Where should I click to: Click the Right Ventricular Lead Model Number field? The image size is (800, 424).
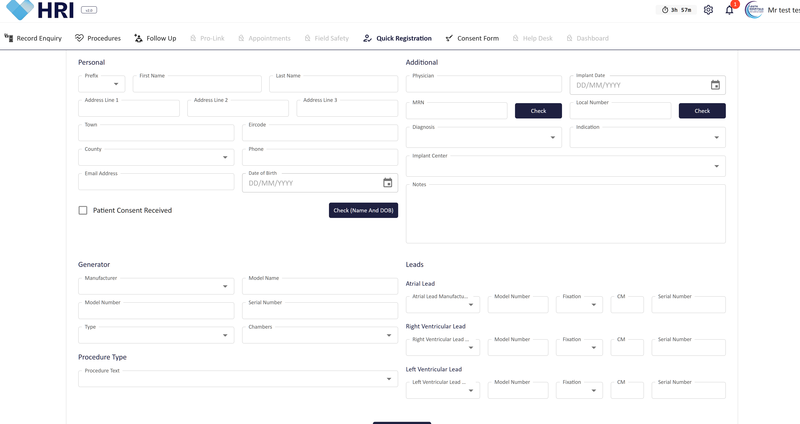pos(518,347)
